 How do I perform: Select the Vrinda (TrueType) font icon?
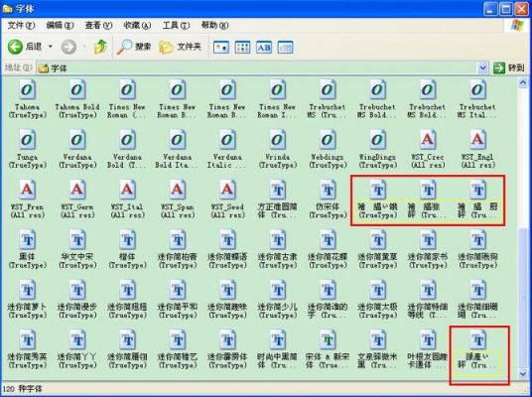point(278,140)
